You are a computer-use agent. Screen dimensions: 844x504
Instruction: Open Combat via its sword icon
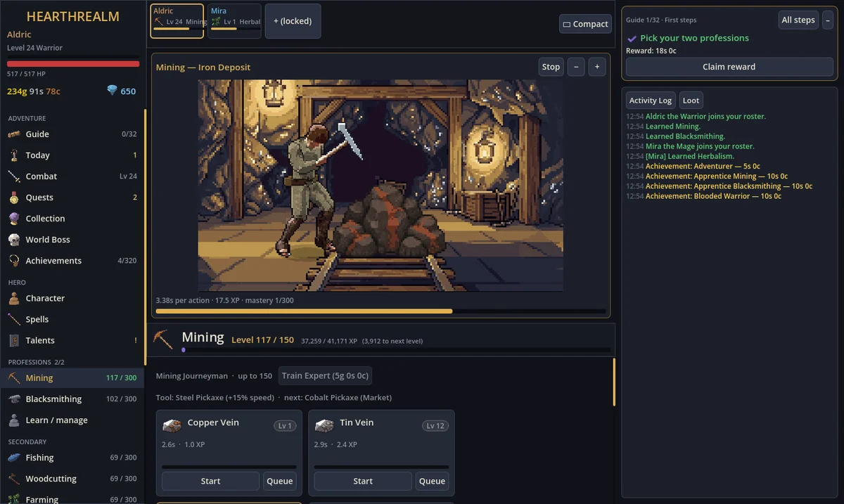[14, 176]
